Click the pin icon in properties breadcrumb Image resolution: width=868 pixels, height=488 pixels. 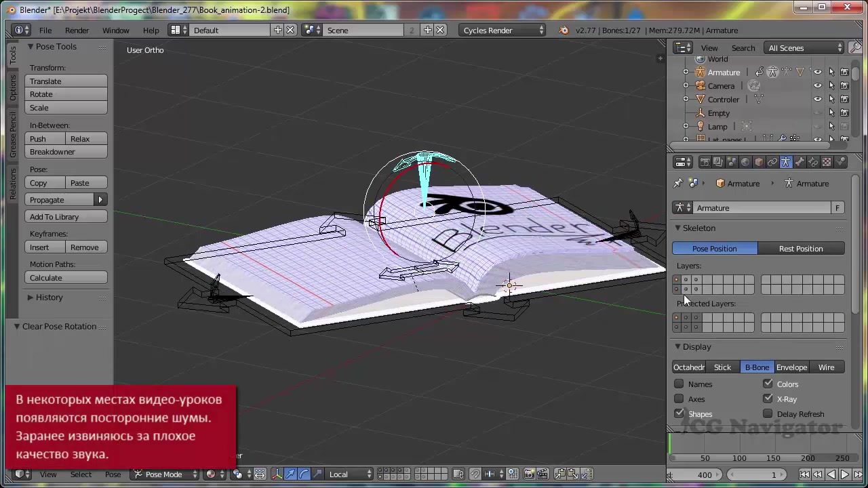click(677, 183)
